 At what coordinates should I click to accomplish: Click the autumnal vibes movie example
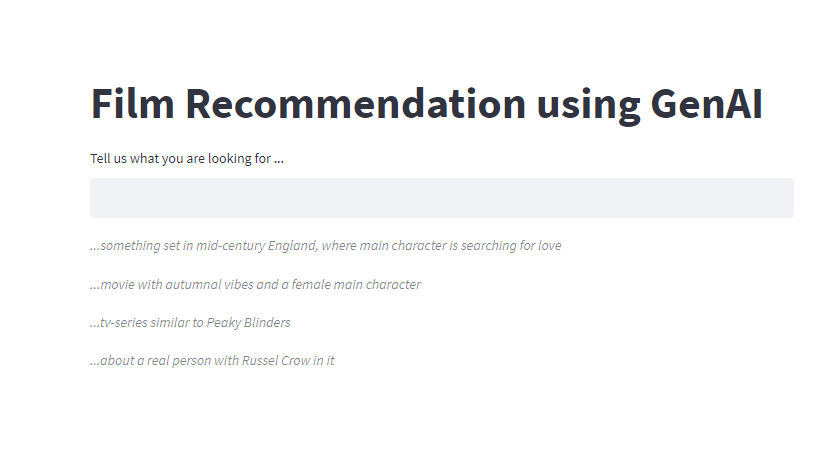click(255, 284)
